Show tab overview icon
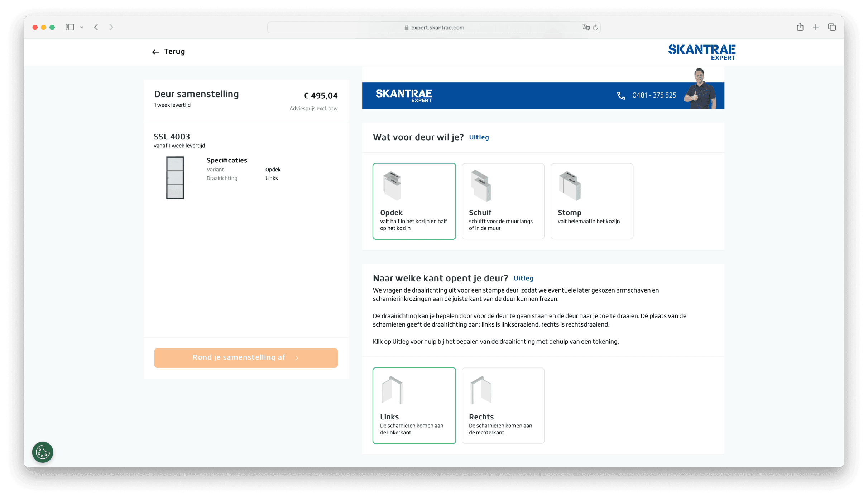This screenshot has width=868, height=499. click(x=832, y=27)
